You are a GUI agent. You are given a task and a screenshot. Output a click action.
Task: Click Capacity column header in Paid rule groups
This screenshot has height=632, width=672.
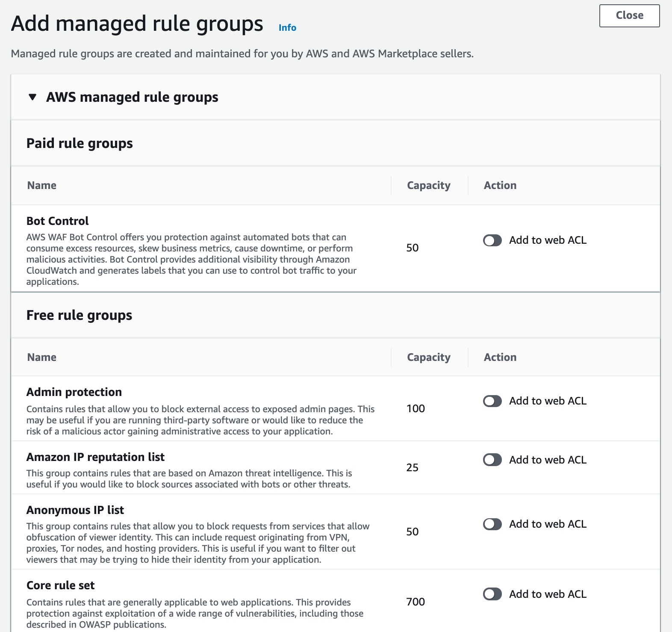(x=428, y=186)
